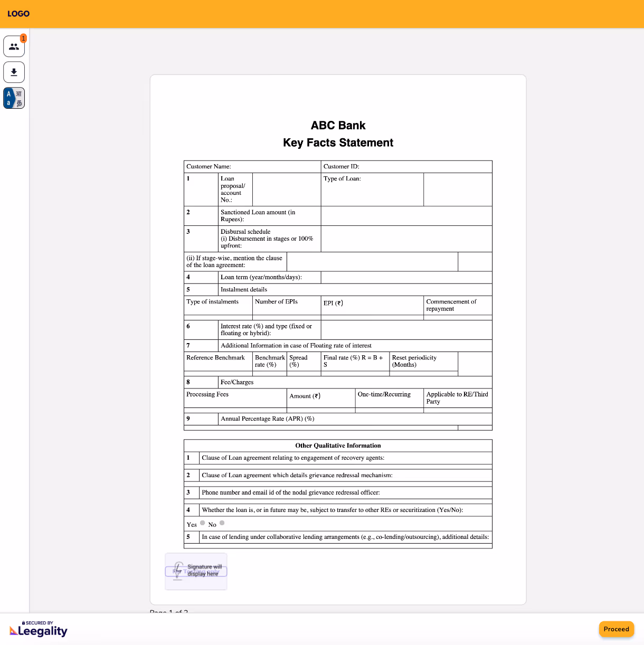Image resolution: width=644 pixels, height=645 pixels.
Task: Click Fee/Charges row
Action: 338,383
